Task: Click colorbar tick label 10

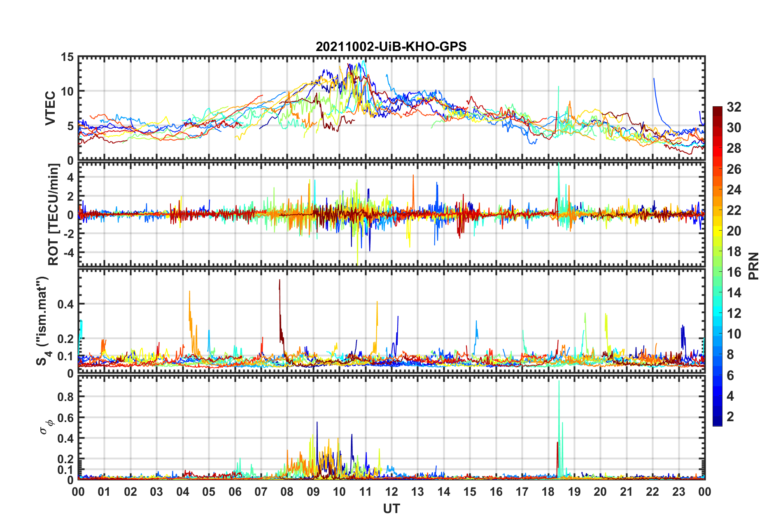Action: click(x=734, y=334)
